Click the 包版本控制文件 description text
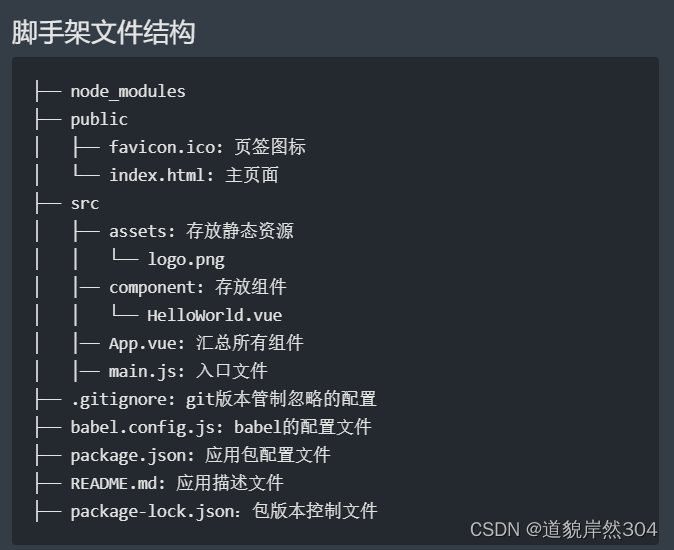This screenshot has height=550, width=674. point(315,511)
